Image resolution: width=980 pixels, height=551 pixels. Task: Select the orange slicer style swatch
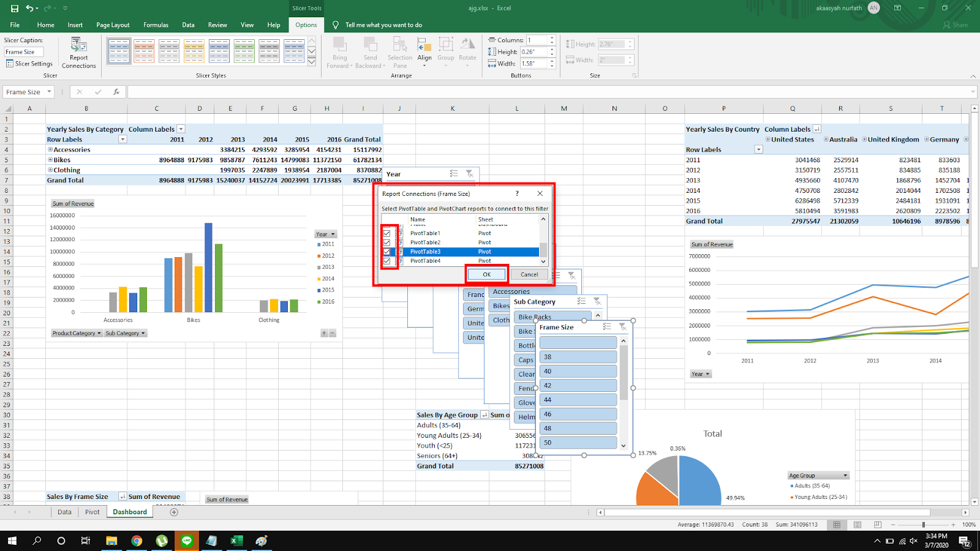[x=145, y=51]
